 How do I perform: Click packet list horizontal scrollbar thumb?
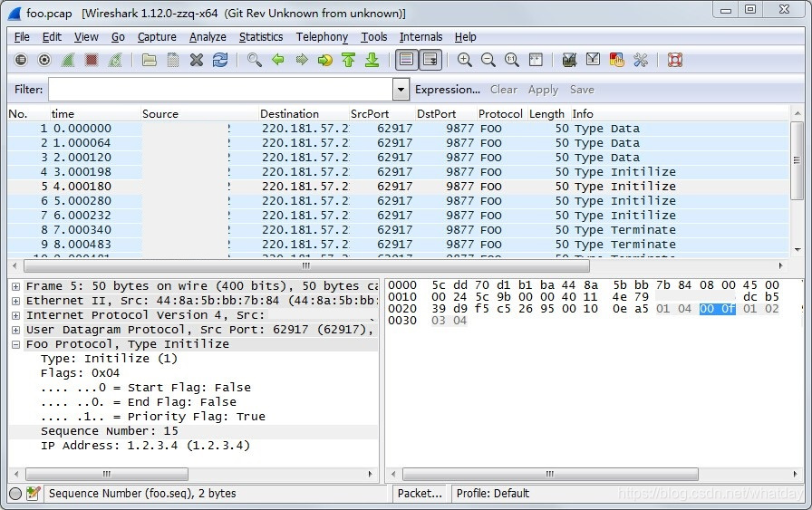[306, 266]
